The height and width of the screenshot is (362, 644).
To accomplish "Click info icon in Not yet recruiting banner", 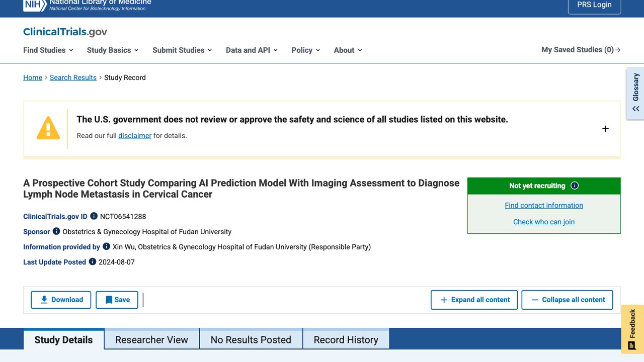I will click(x=575, y=186).
